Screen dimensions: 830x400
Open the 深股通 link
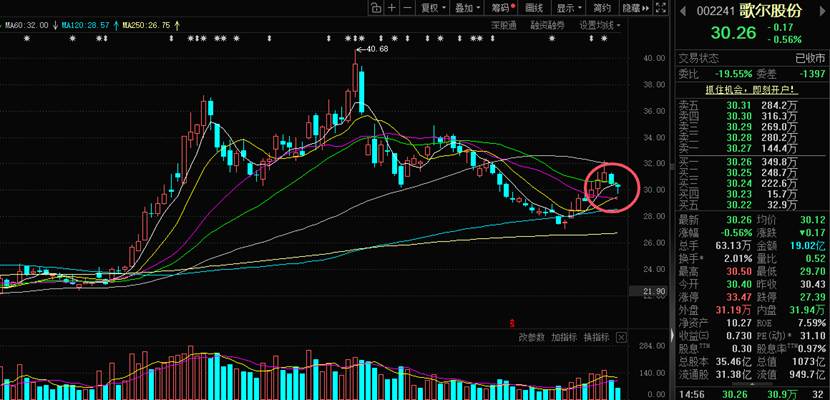click(x=503, y=25)
